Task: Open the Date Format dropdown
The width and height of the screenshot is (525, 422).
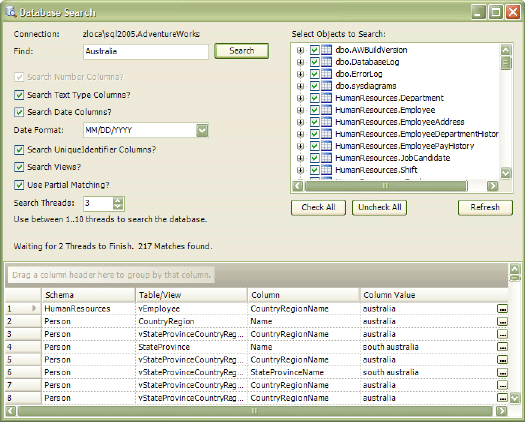Action: (202, 130)
